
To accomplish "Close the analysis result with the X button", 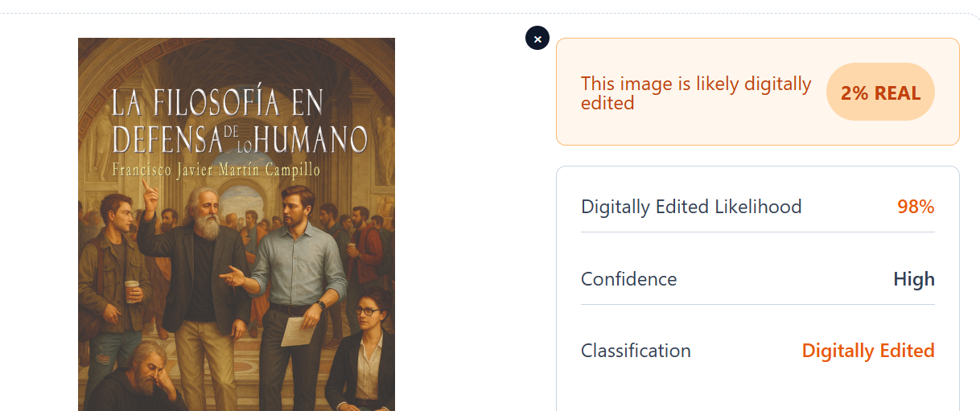I will 537,38.
